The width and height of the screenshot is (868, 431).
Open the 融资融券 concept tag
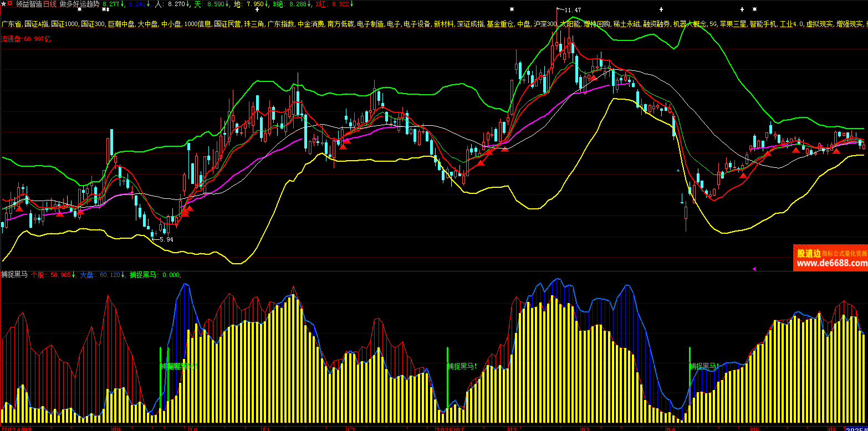click(656, 24)
